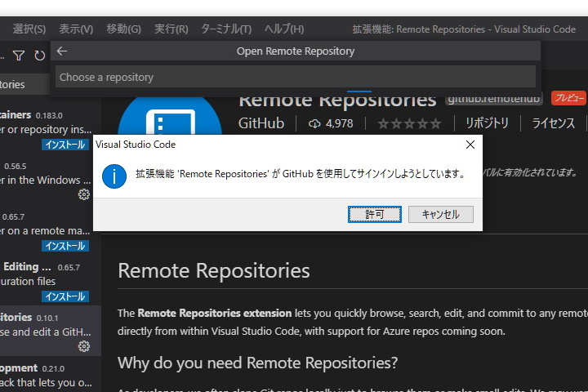Open the 表示(V) menu
Screen dimensions: 588x392
point(76,29)
